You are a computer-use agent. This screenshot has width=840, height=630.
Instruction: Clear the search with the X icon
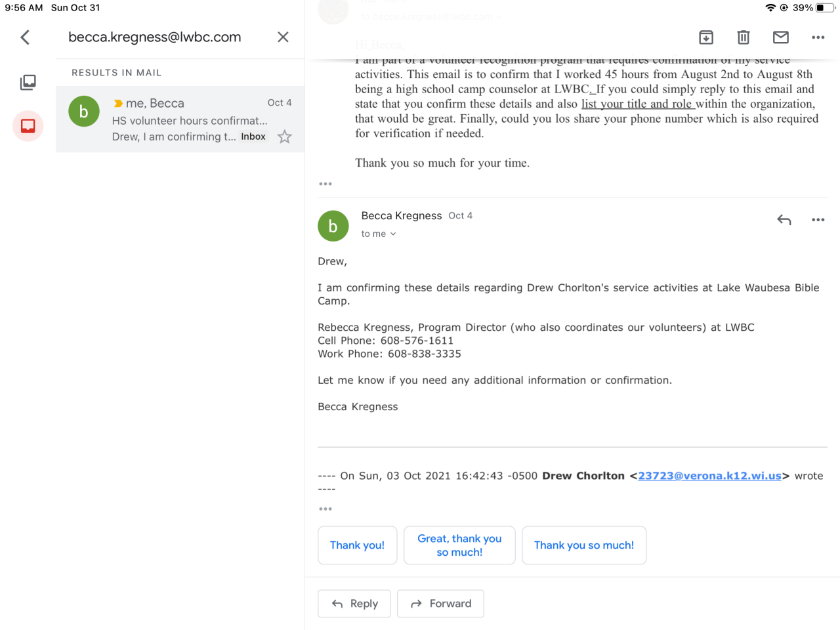pyautogui.click(x=283, y=37)
